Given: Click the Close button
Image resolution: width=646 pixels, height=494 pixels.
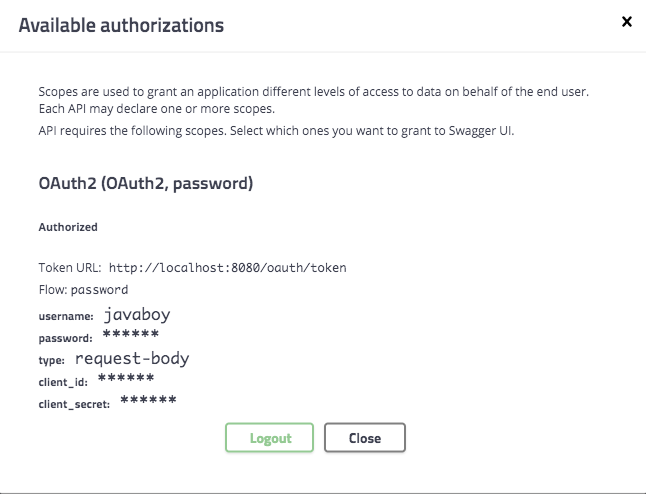Looking at the screenshot, I should click(365, 438).
